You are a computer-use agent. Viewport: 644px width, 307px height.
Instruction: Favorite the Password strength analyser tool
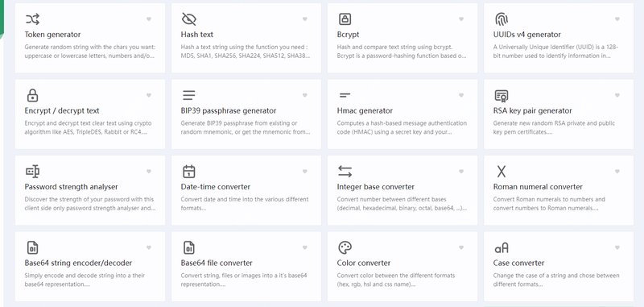coord(149,172)
